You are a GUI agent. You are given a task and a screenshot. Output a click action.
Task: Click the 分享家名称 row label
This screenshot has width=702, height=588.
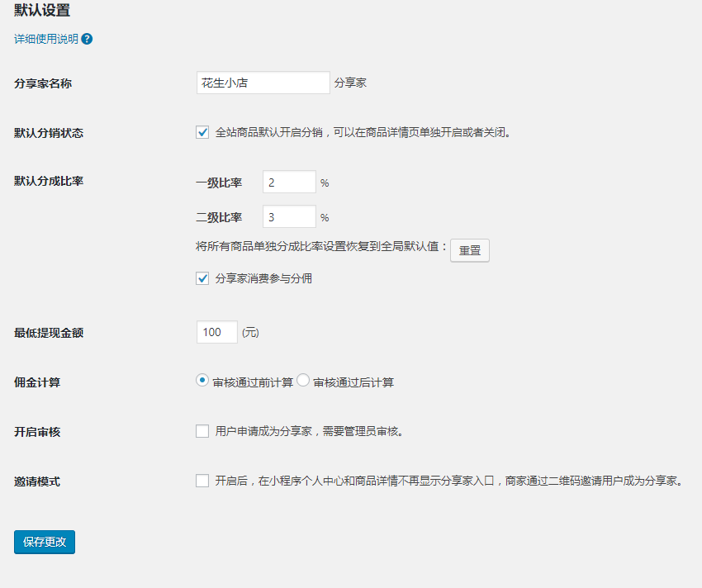[43, 83]
